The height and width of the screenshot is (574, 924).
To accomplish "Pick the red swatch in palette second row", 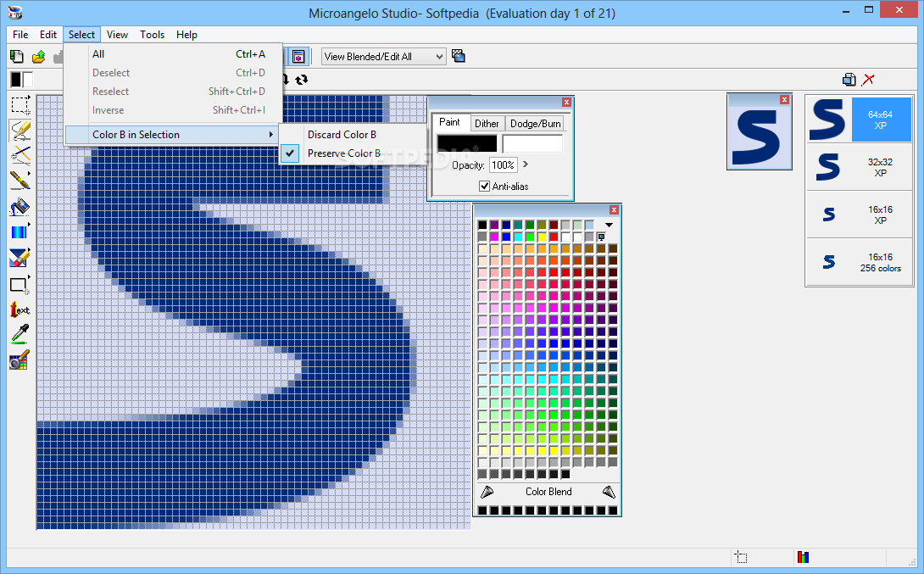I will coord(554,237).
